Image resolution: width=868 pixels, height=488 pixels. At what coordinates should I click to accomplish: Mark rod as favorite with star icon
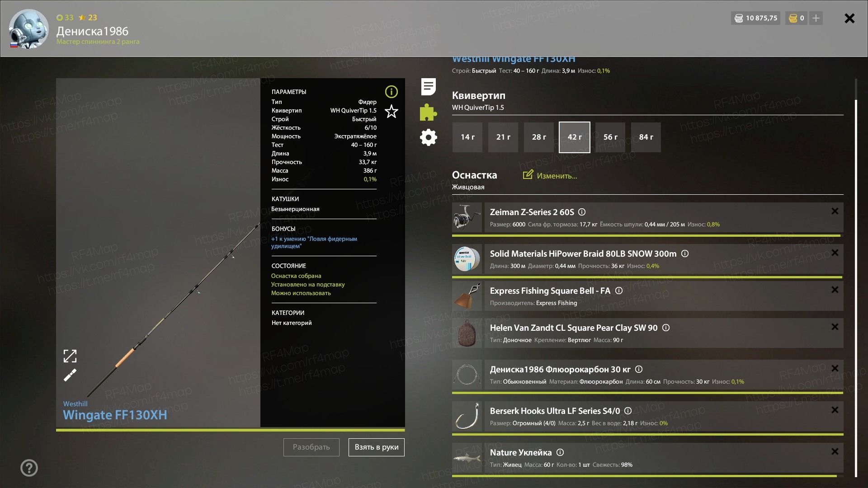391,111
